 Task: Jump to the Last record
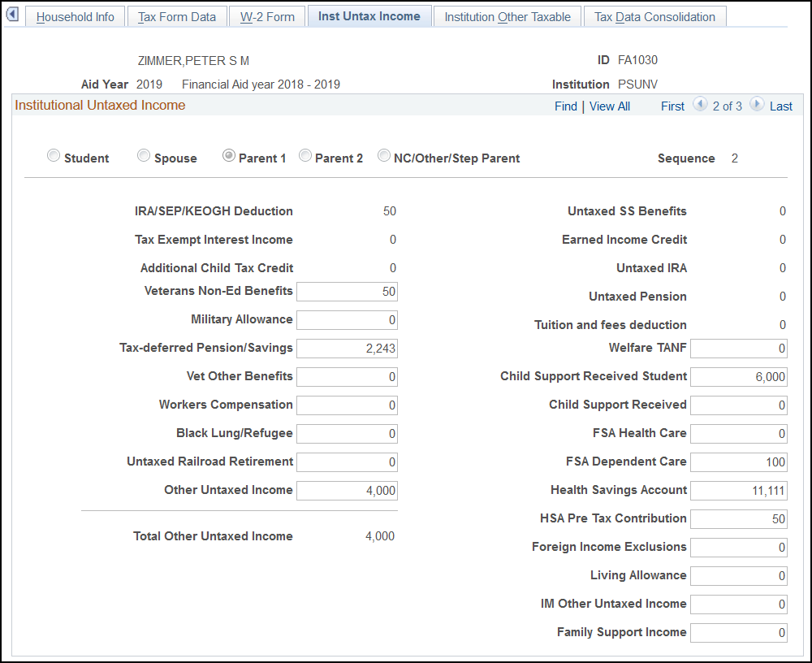pos(782,106)
